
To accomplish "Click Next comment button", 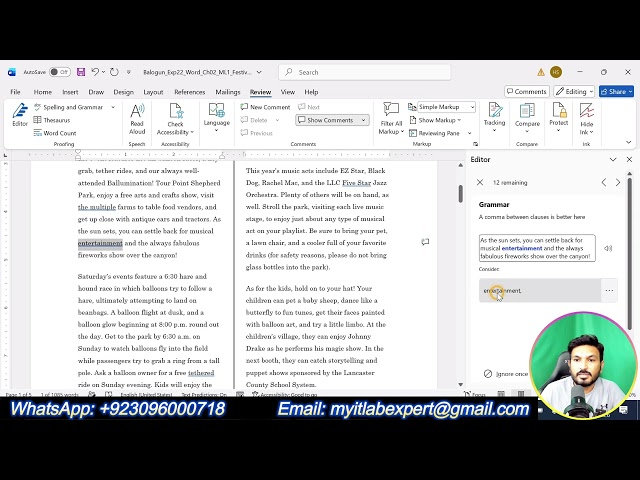I will [309, 107].
